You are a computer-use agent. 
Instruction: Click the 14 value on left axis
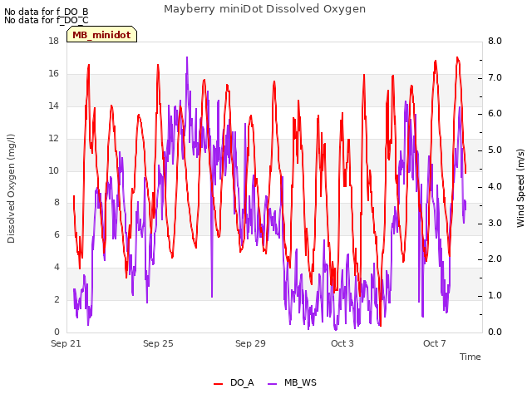tap(53, 106)
